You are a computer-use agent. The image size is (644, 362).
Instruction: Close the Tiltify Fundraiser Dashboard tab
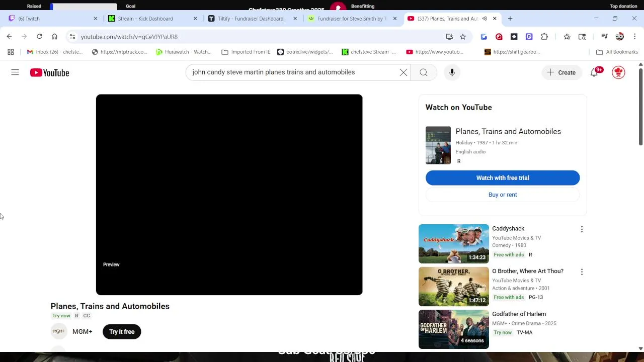point(295,19)
